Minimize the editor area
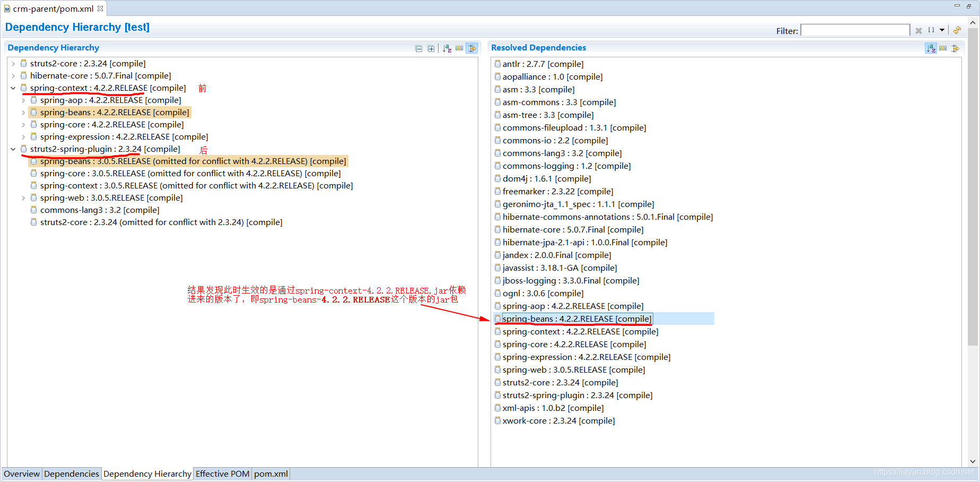The width and height of the screenshot is (980, 482). pyautogui.click(x=957, y=6)
